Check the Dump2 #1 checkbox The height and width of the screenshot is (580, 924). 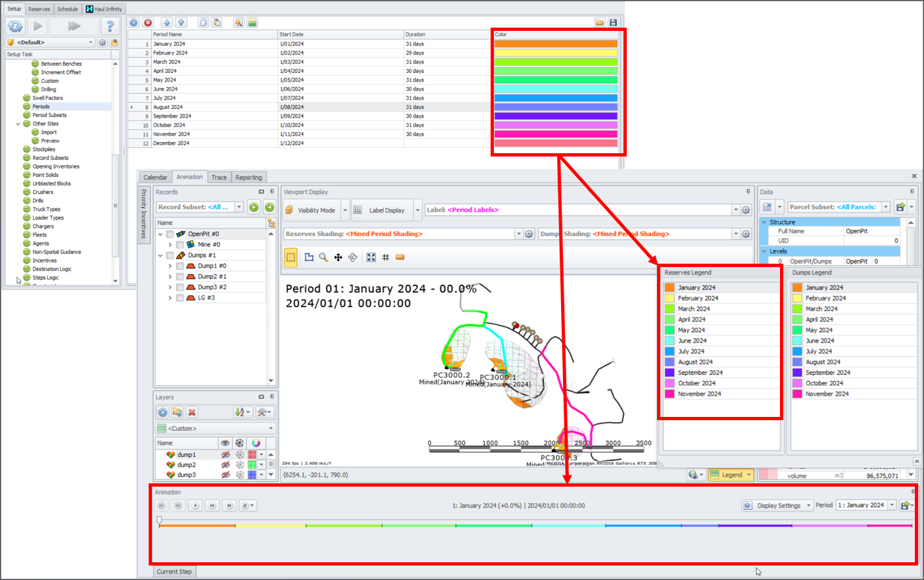pyautogui.click(x=180, y=277)
